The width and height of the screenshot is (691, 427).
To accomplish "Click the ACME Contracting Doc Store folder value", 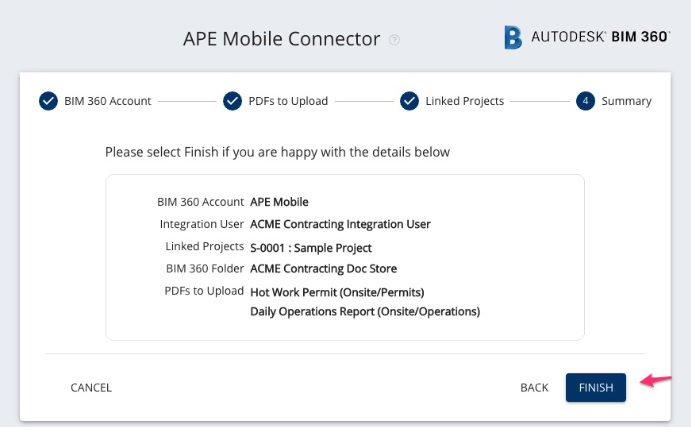I will (323, 268).
